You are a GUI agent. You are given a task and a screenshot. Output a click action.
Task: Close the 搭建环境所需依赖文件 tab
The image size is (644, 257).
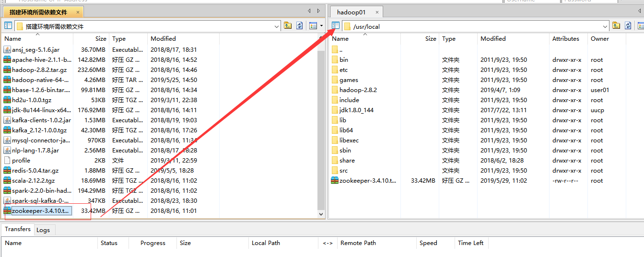(78, 12)
